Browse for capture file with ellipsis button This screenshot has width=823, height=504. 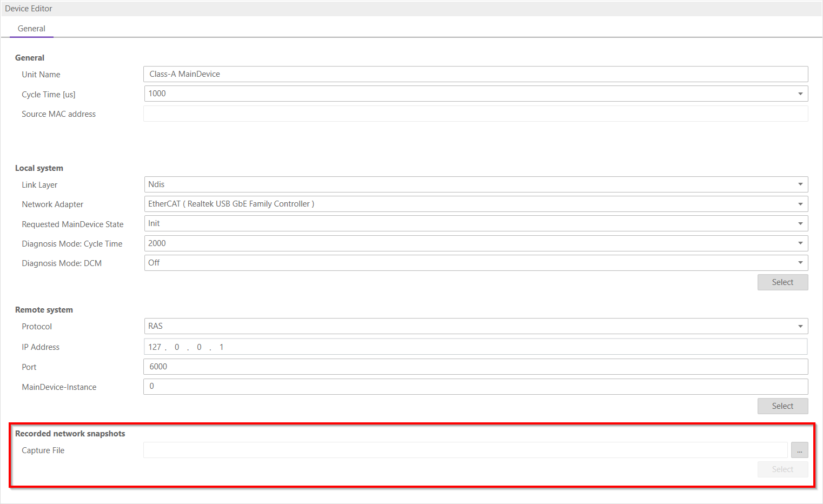point(799,450)
